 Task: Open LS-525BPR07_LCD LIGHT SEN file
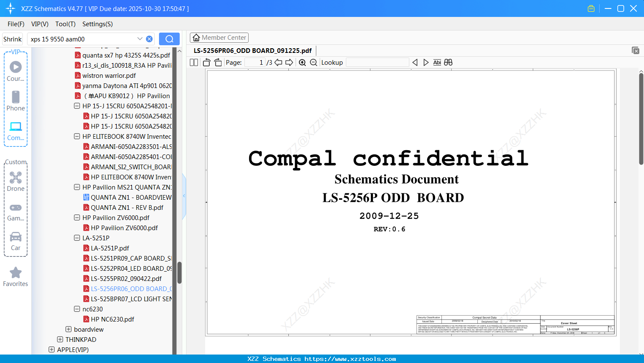tap(131, 299)
